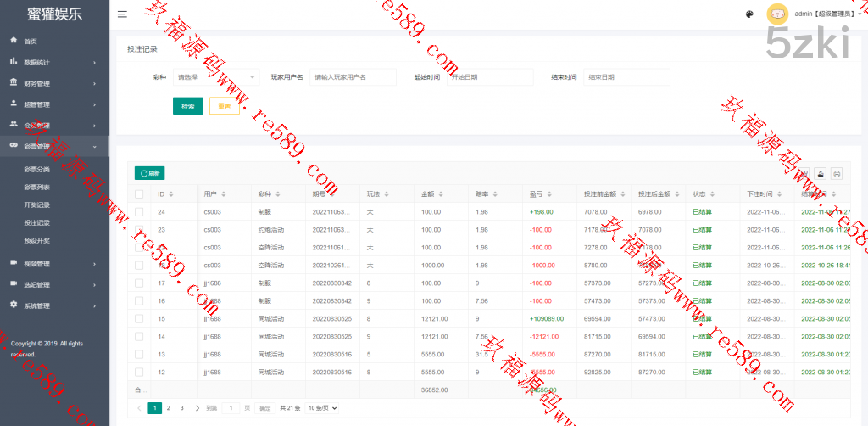
Task: Collapse the 彩票管理 sidebar menu
Action: pyautogui.click(x=54, y=146)
